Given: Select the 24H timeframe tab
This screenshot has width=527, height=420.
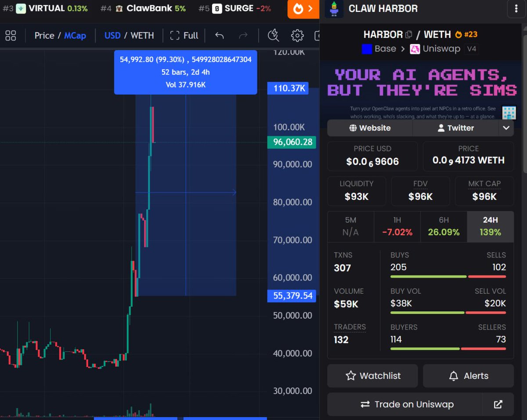Looking at the screenshot, I should click(x=490, y=226).
